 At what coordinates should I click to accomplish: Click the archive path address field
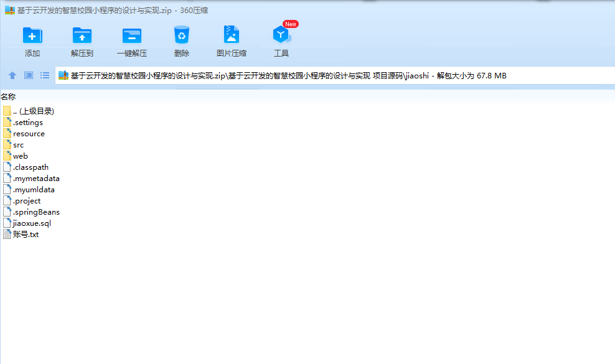point(335,76)
